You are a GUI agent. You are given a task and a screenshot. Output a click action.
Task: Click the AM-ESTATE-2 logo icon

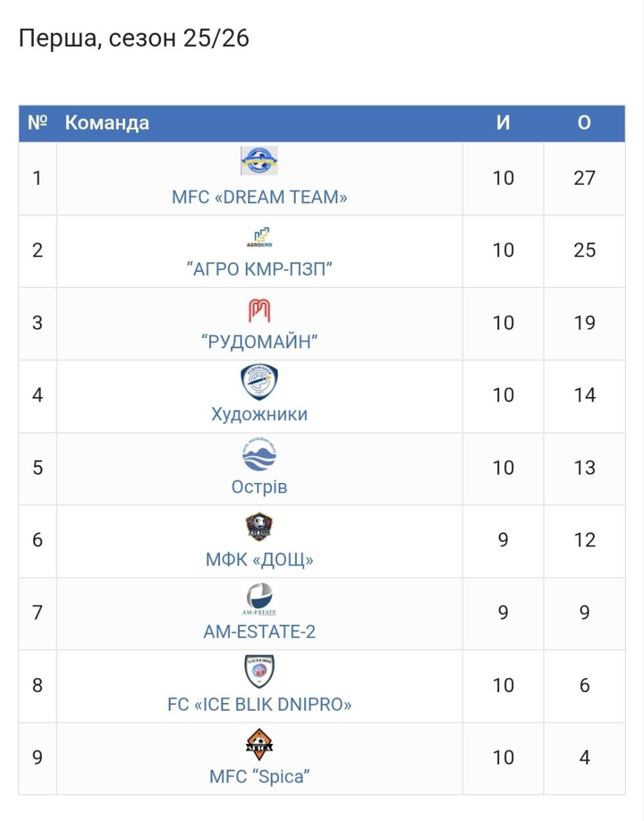[259, 600]
